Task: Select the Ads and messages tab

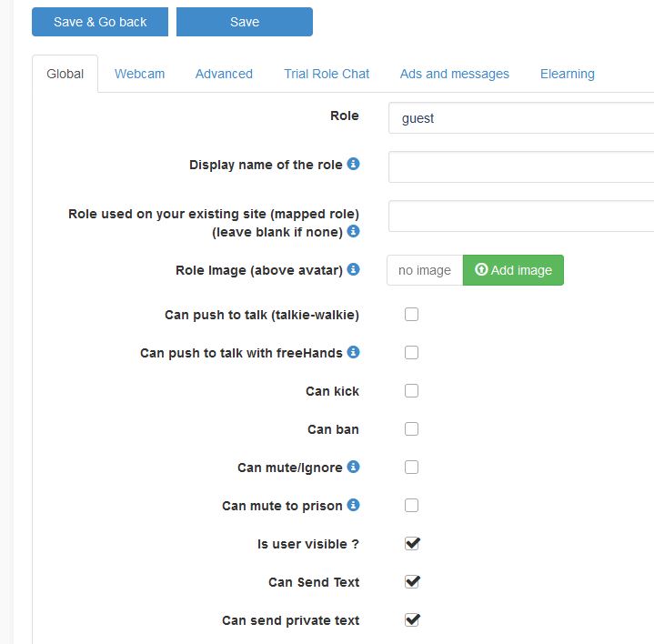Action: 455,74
